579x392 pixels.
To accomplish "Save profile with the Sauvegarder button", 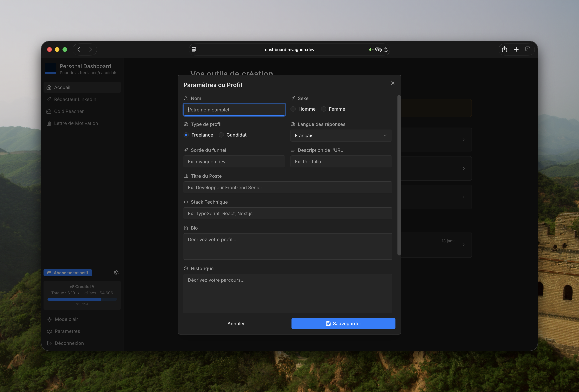I will (x=343, y=323).
